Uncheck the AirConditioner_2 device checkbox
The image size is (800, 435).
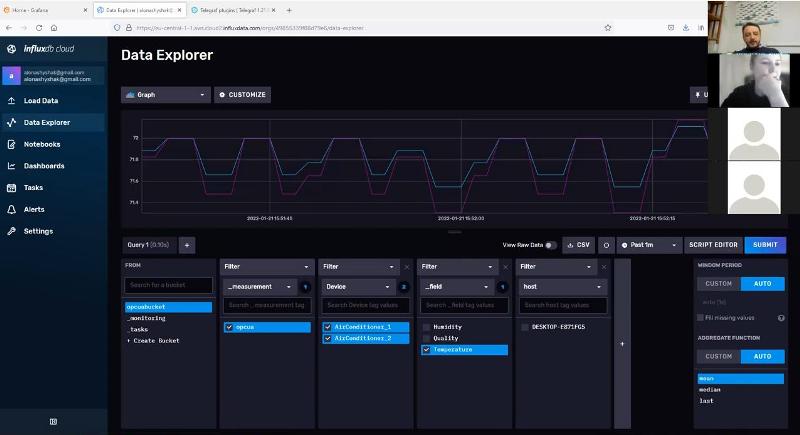click(x=329, y=338)
